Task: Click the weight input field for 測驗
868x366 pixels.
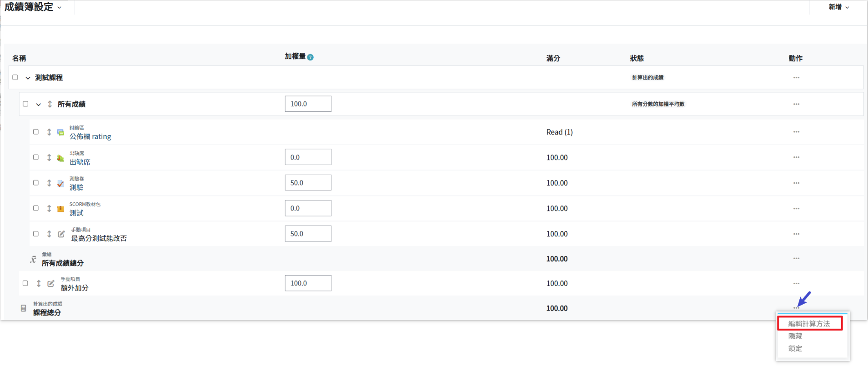Action: (x=308, y=183)
